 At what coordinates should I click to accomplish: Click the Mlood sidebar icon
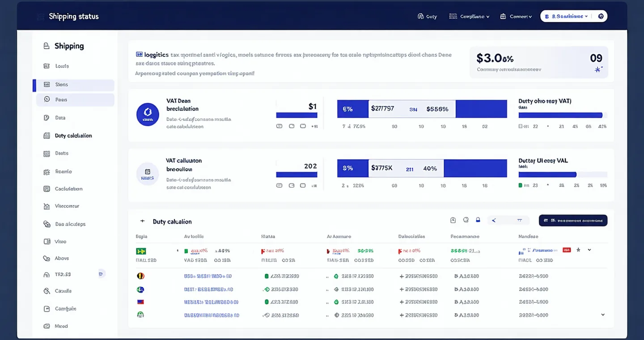tap(47, 326)
